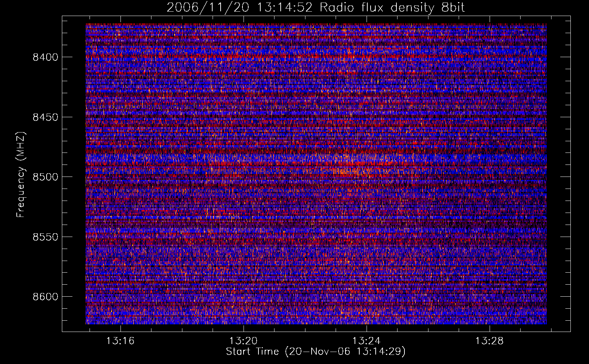
Task: Click the 13:24 time axis label
Action: coord(366,341)
